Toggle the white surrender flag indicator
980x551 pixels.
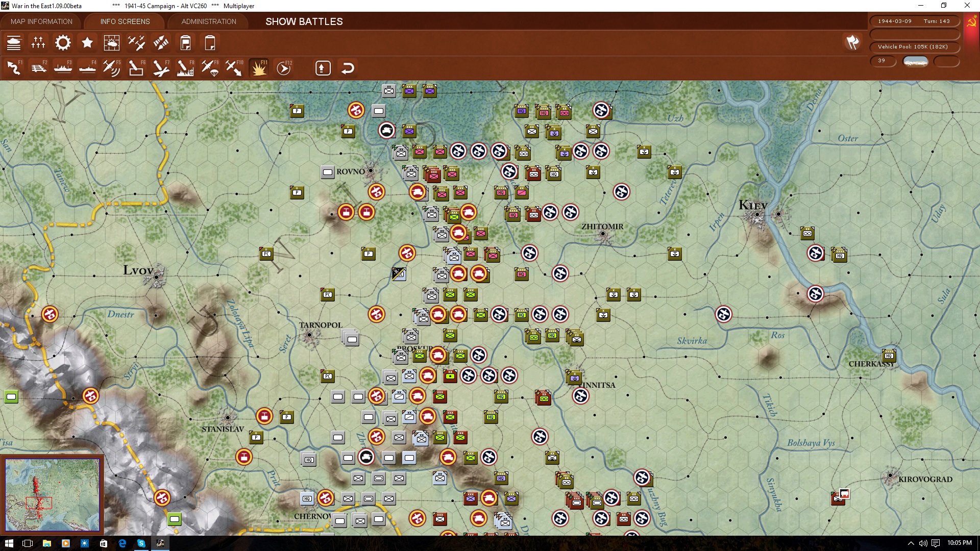(x=852, y=43)
